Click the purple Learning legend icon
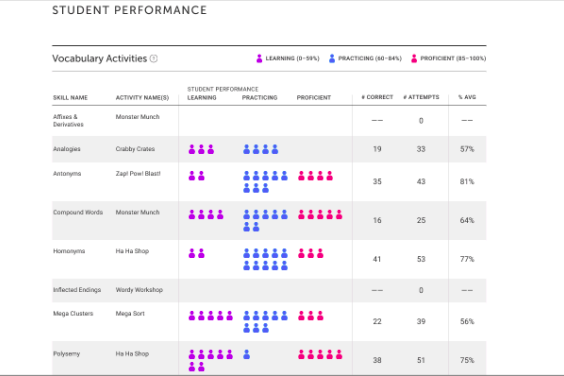 coord(259,58)
